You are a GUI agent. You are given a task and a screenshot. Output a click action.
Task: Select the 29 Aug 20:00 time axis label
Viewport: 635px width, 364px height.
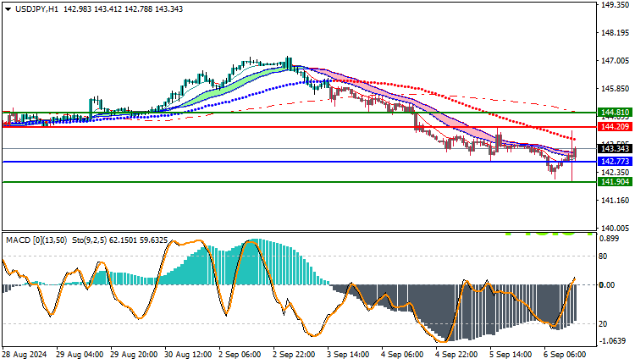(x=134, y=355)
